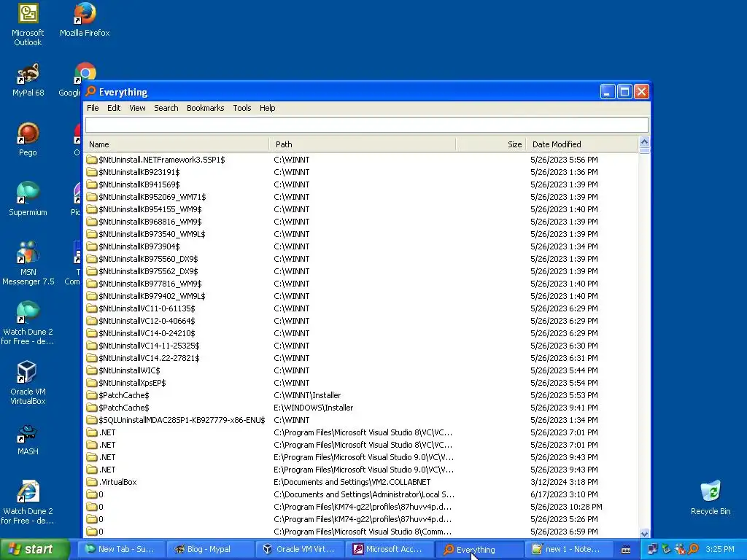This screenshot has height=560, width=747.
Task: Open the View menu
Action: [137, 108]
